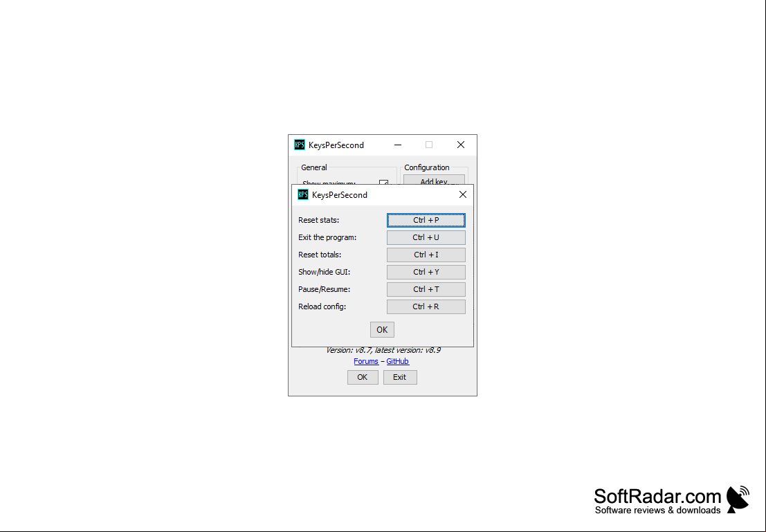Image resolution: width=766 pixels, height=532 pixels.
Task: Click the Ctrl + I Reset totals button
Action: 426,255
